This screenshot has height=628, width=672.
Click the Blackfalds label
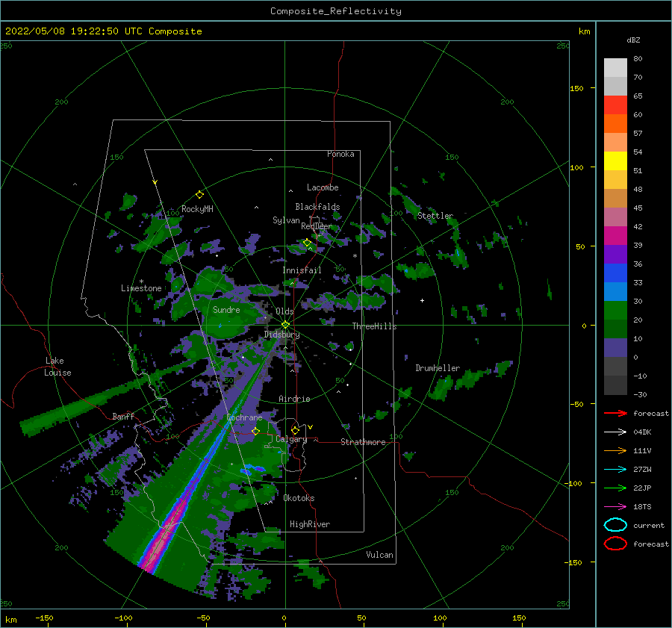coord(317,207)
